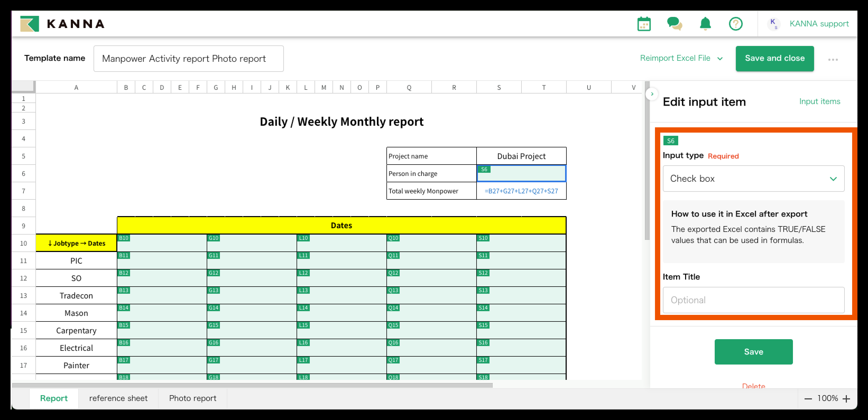Check notifications via the bell icon
The height and width of the screenshot is (420, 868).
(x=705, y=24)
